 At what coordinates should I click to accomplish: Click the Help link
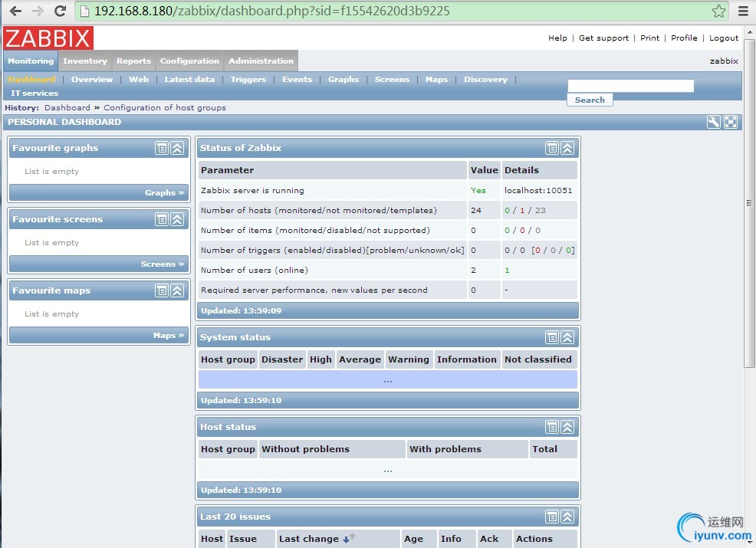557,38
